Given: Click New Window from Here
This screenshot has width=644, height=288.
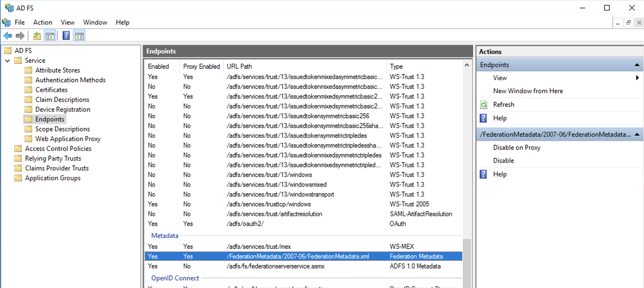Looking at the screenshot, I should point(528,91).
